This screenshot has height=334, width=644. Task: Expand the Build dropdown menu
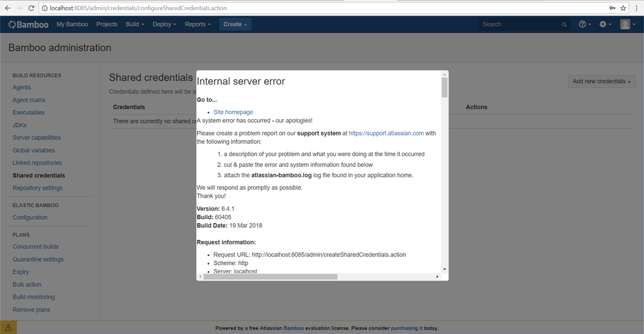(135, 25)
